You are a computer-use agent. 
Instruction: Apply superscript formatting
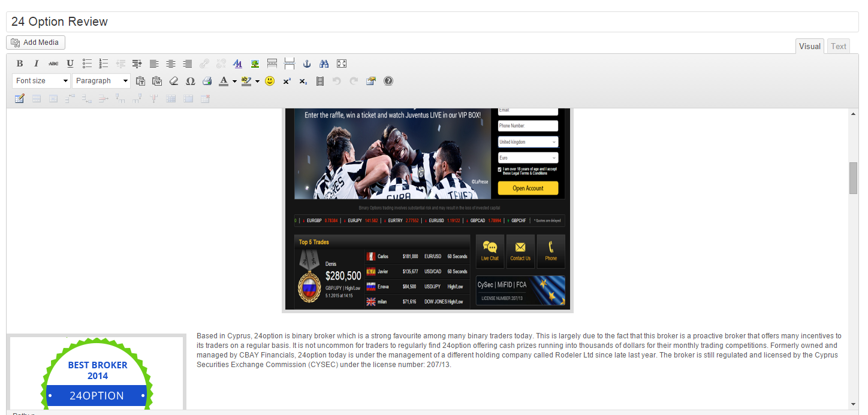click(287, 81)
